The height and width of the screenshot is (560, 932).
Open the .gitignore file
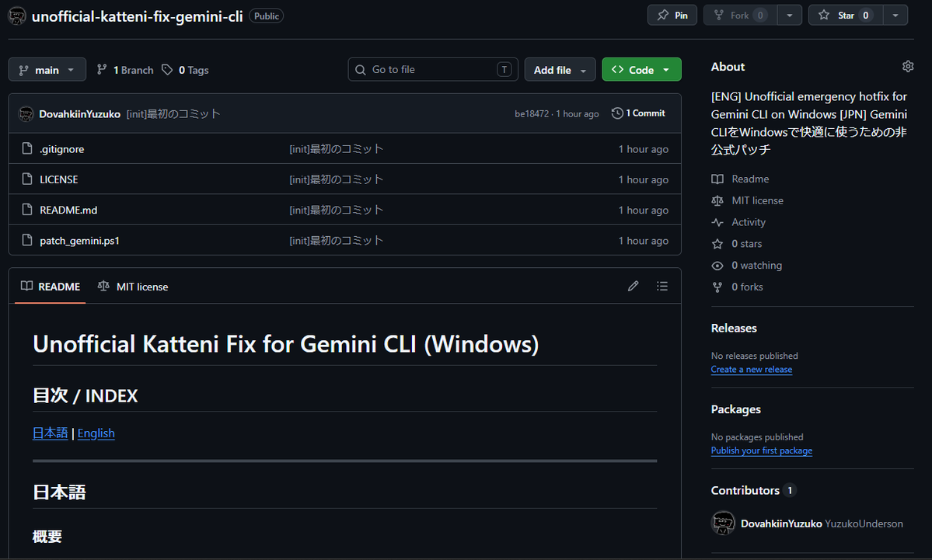[x=62, y=149]
